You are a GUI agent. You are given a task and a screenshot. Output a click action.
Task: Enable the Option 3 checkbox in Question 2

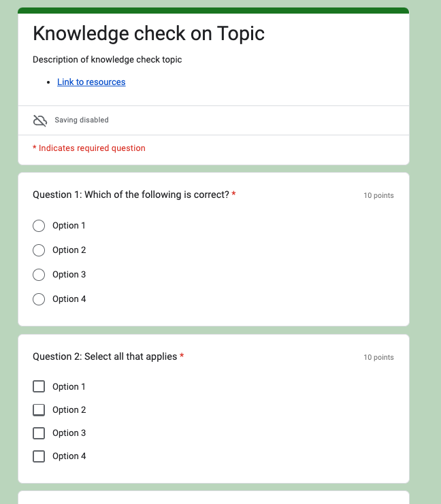pyautogui.click(x=39, y=433)
